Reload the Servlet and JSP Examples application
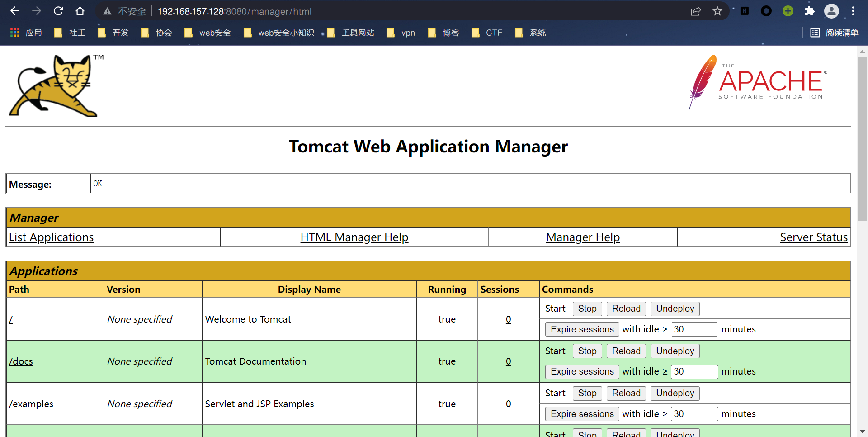The width and height of the screenshot is (868, 437). point(626,393)
